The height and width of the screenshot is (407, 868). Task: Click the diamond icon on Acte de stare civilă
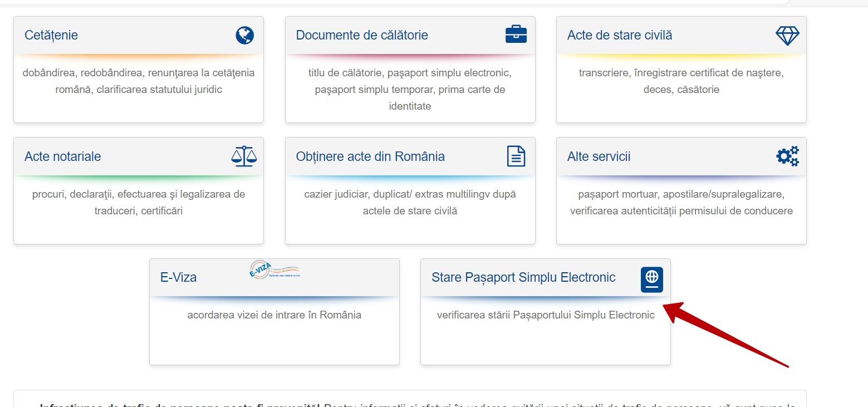pos(787,36)
